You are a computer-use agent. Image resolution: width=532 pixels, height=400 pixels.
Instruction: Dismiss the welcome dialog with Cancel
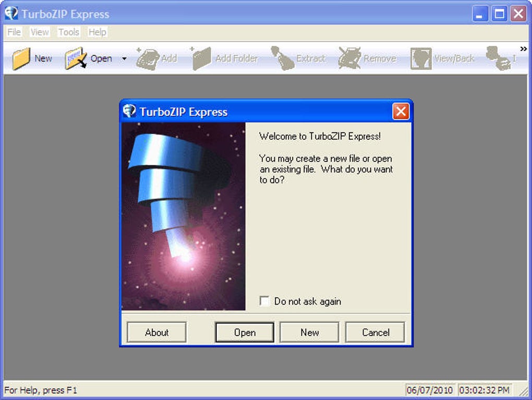coord(375,332)
